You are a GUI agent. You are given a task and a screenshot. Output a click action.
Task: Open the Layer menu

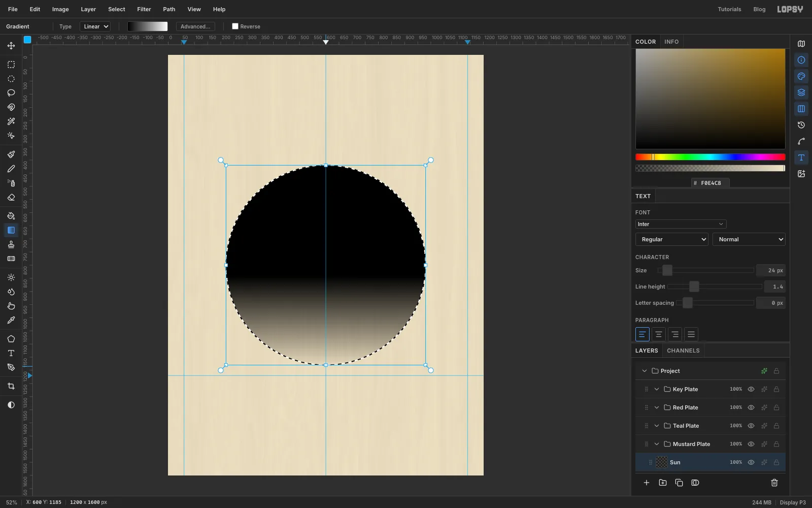coord(88,9)
